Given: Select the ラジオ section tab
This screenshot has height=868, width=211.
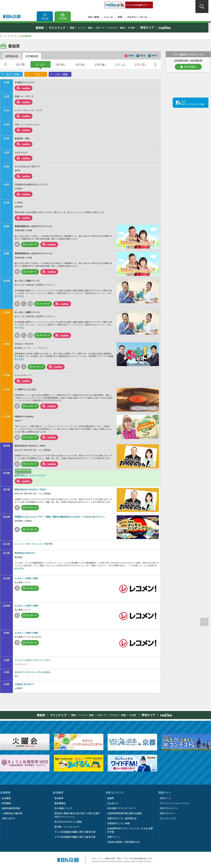Looking at the screenshot, I should coord(63,16).
